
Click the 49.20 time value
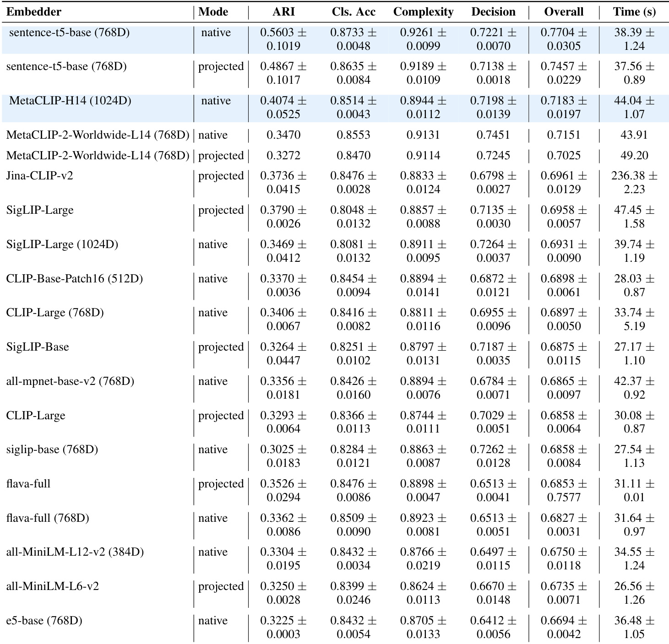point(634,156)
